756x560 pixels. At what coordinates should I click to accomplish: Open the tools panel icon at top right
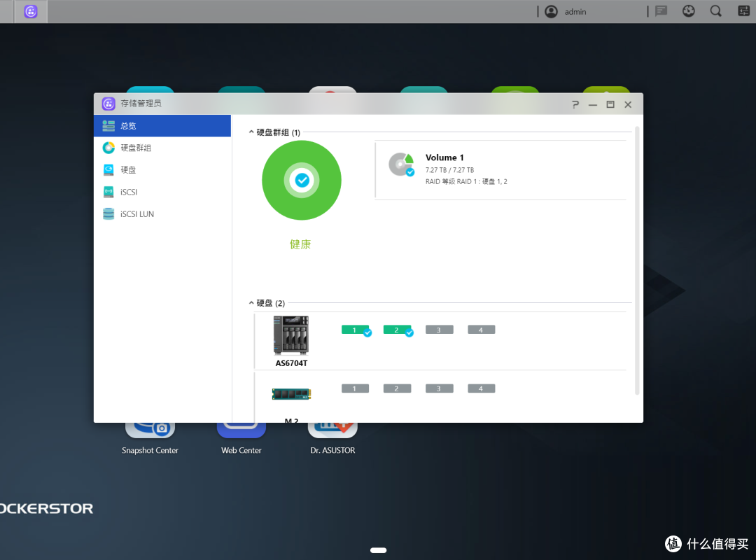743,11
